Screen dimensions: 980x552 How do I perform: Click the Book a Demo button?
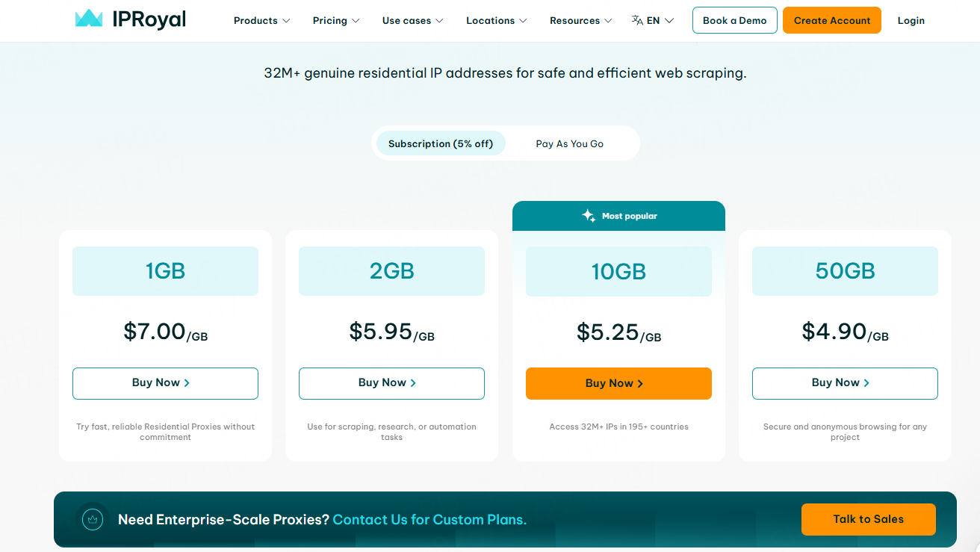pyautogui.click(x=734, y=21)
